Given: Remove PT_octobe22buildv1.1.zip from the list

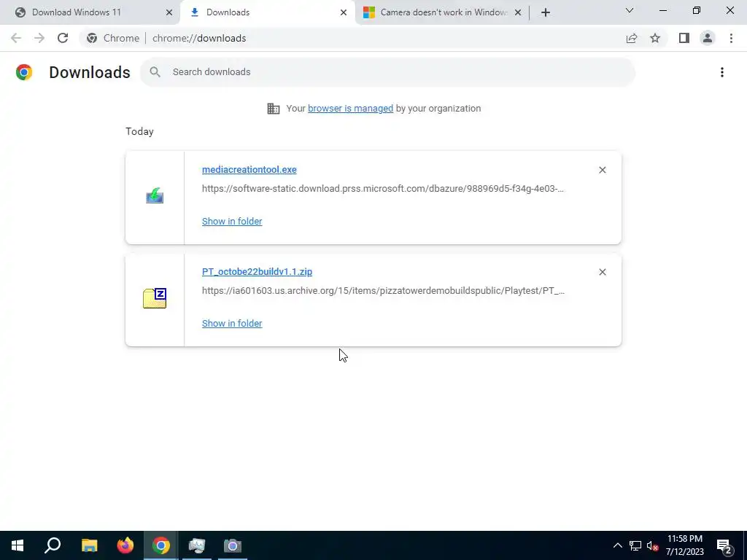Looking at the screenshot, I should tap(602, 272).
